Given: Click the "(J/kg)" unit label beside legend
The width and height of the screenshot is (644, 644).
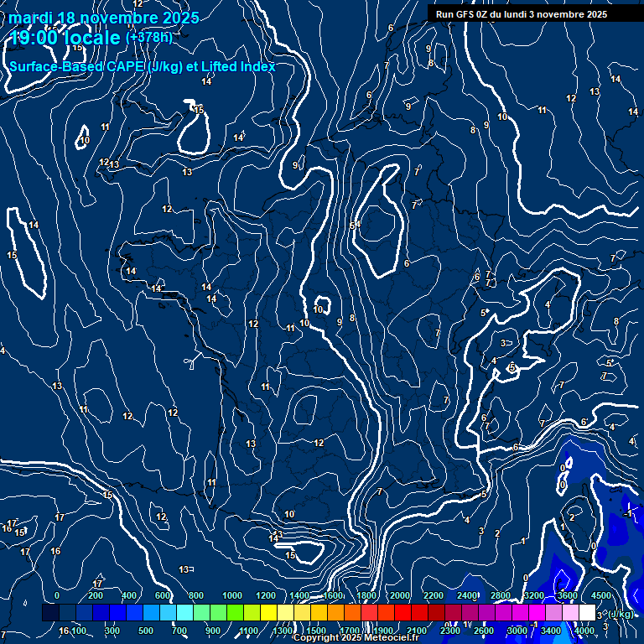Looking at the screenshot, I should [621, 614].
